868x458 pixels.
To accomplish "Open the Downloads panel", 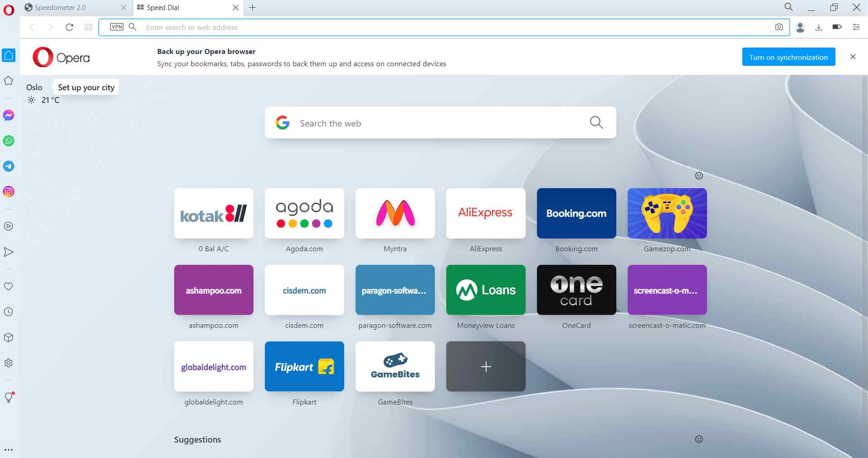I will [x=819, y=27].
